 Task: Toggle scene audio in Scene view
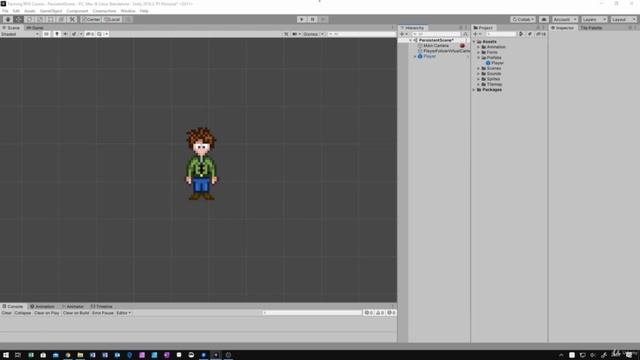pyautogui.click(x=65, y=34)
